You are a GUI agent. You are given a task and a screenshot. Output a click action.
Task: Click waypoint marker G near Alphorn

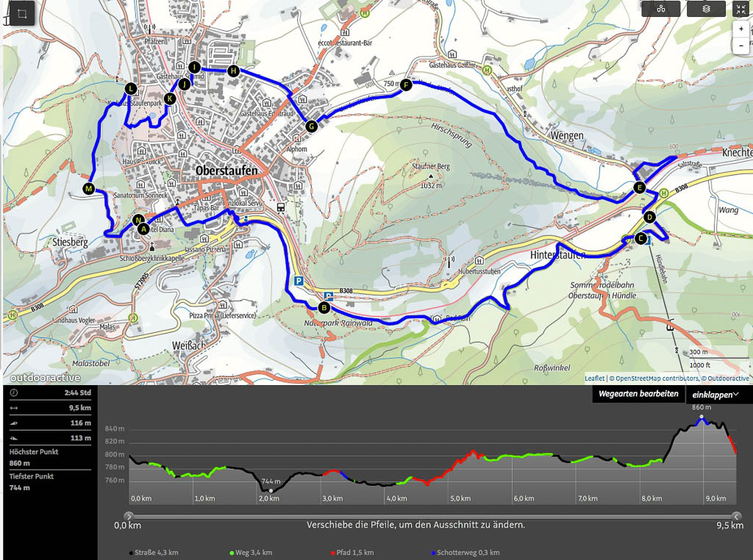point(311,126)
